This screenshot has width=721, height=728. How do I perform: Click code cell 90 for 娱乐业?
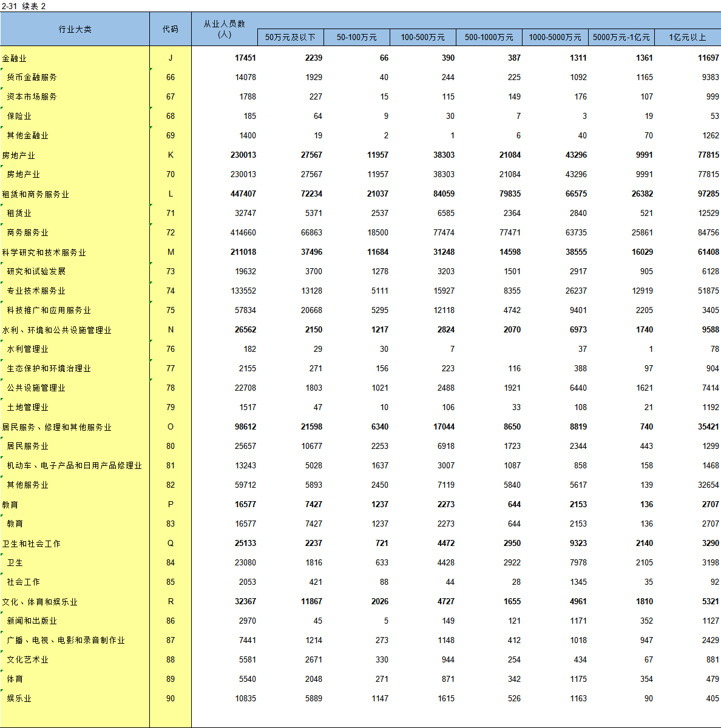(171, 699)
